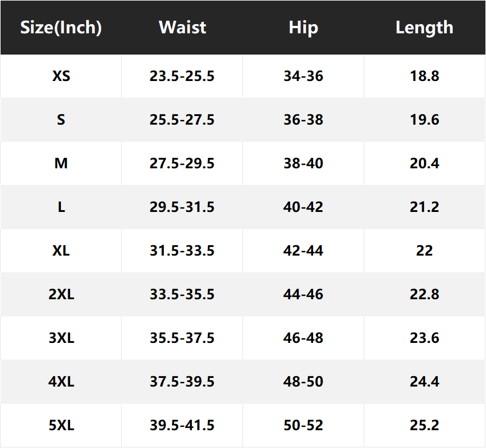The image size is (486, 448).
Task: Select the M size row label
Action: 61,164
